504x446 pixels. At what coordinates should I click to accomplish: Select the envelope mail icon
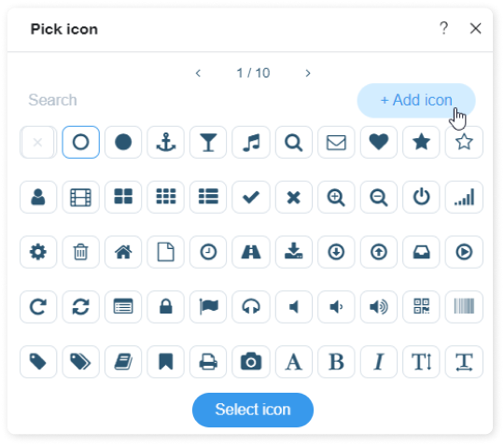click(336, 142)
